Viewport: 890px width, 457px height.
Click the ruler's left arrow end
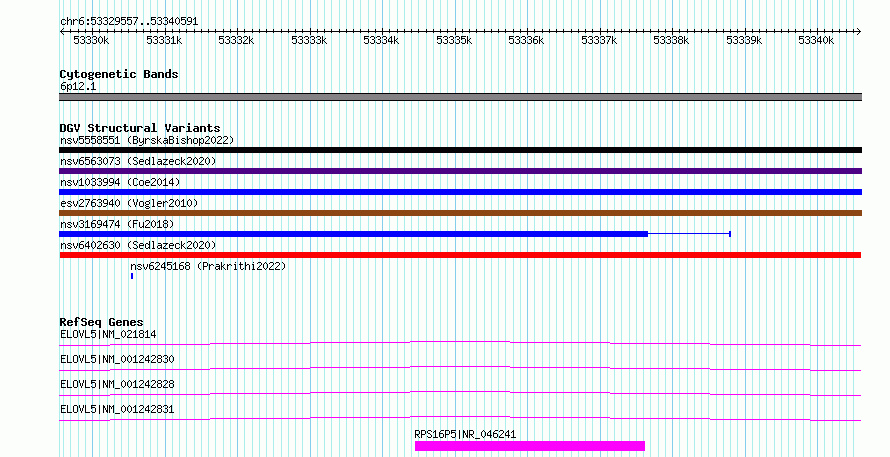click(62, 32)
